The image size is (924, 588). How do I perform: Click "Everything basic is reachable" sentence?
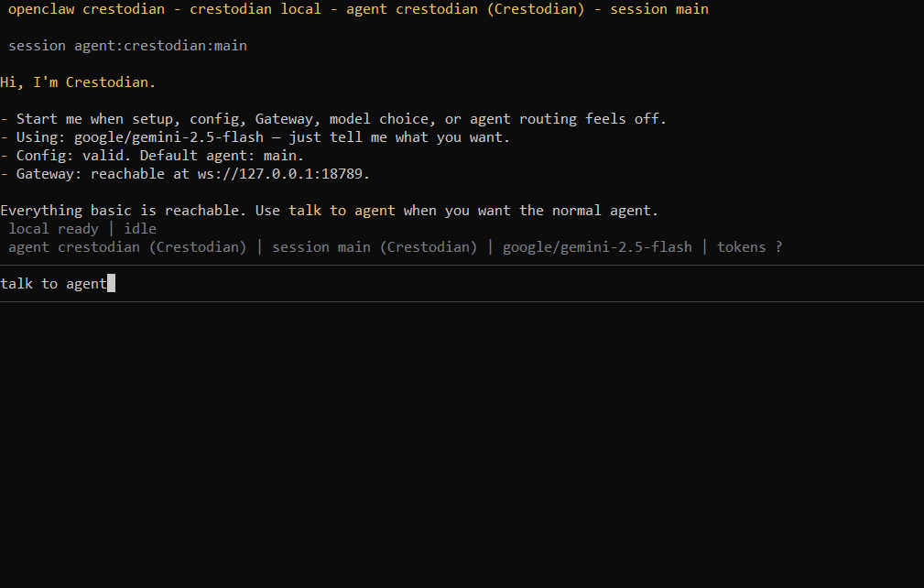[123, 211]
